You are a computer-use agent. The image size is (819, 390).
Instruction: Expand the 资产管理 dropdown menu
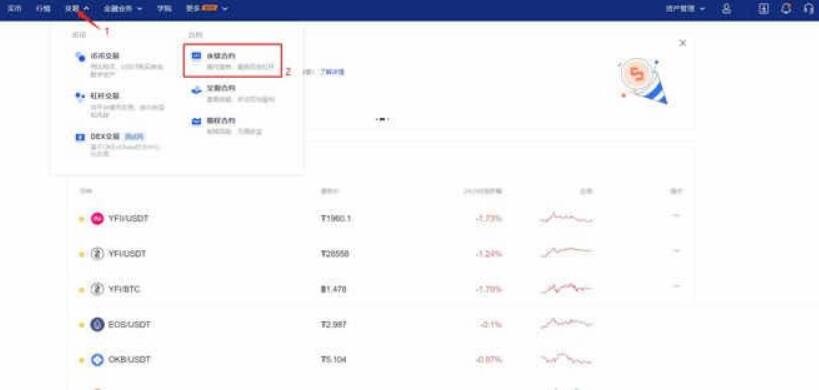(685, 9)
